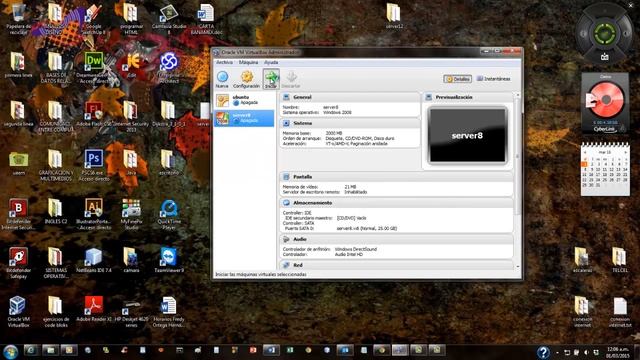Open Enterprise Architect desktop shortcut

(x=169, y=68)
